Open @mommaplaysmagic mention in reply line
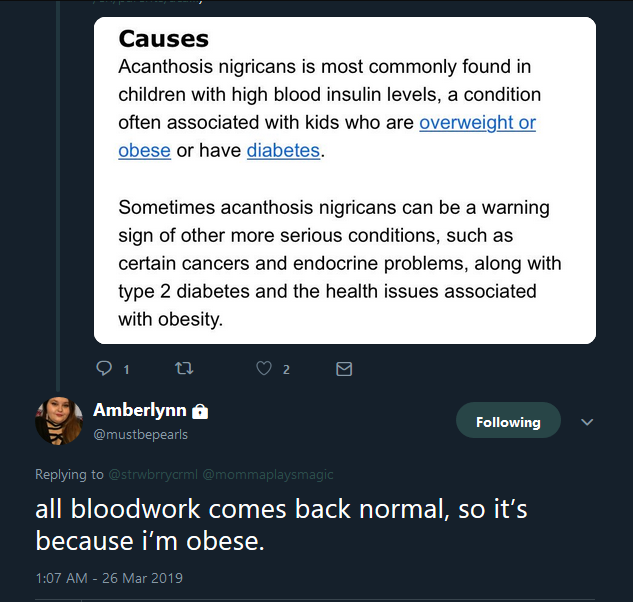This screenshot has height=602, width=633. (268, 474)
